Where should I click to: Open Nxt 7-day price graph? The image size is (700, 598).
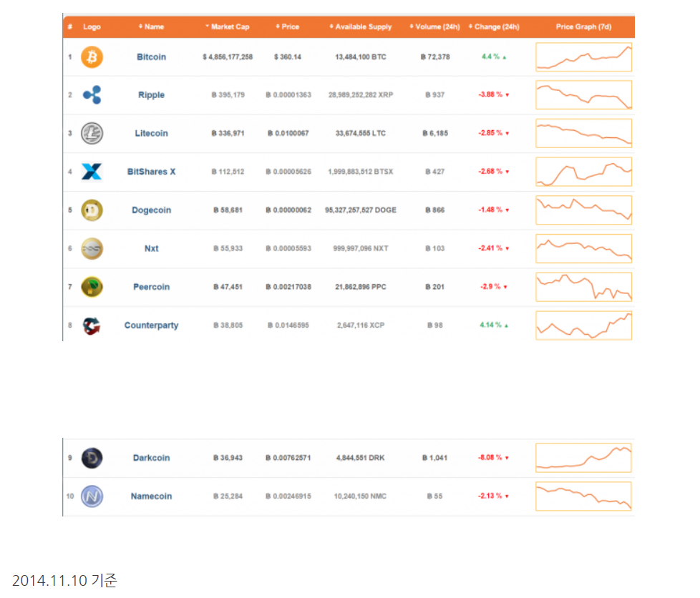583,249
